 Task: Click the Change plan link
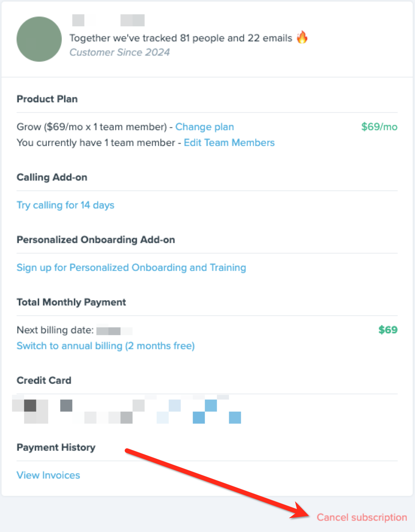click(x=204, y=127)
